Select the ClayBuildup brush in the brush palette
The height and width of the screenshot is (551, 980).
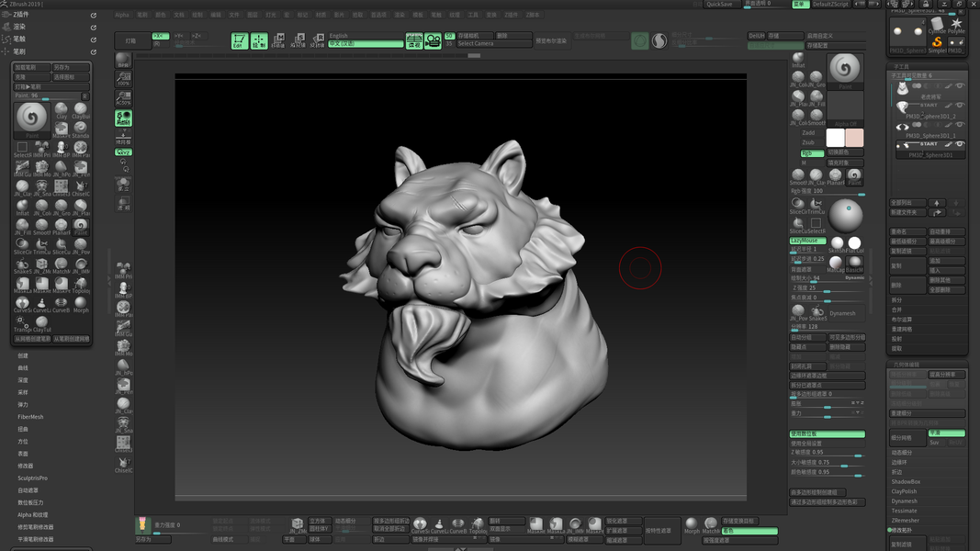tap(81, 110)
